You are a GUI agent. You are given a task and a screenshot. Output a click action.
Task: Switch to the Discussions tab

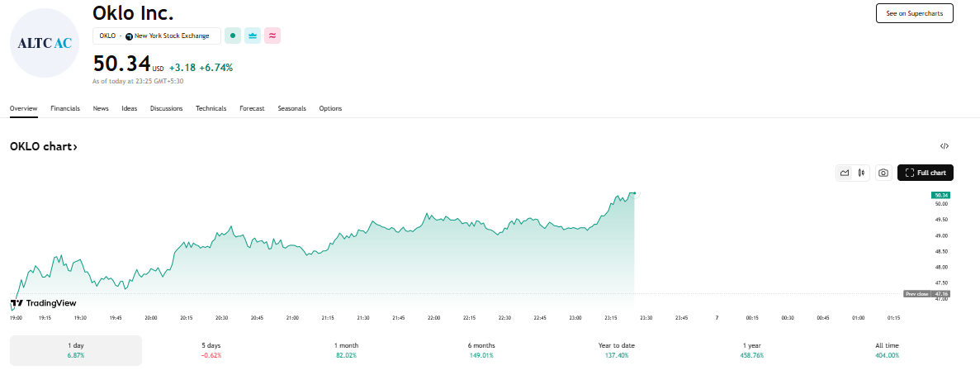(166, 108)
